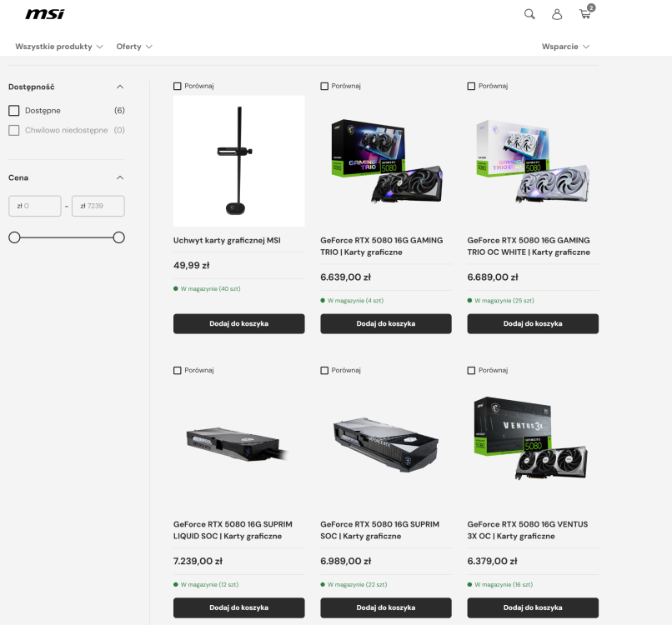Tick Porównaj for SUPRIM LIQUID SOC
The height and width of the screenshot is (625, 672).
point(178,370)
